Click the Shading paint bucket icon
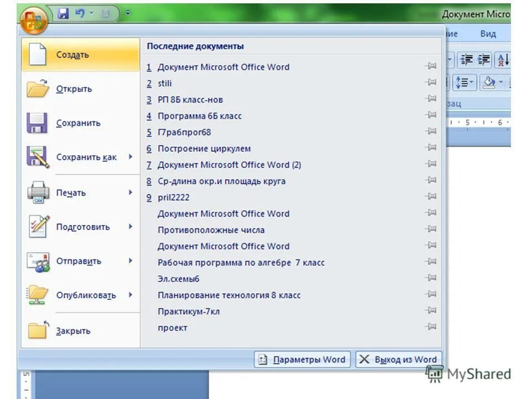This screenshot has width=532, height=399. tap(489, 83)
